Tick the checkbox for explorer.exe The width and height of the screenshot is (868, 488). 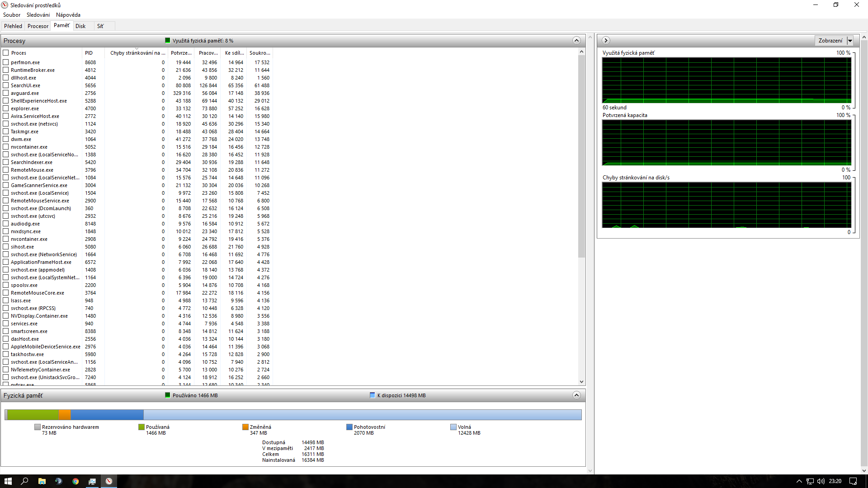click(x=6, y=108)
